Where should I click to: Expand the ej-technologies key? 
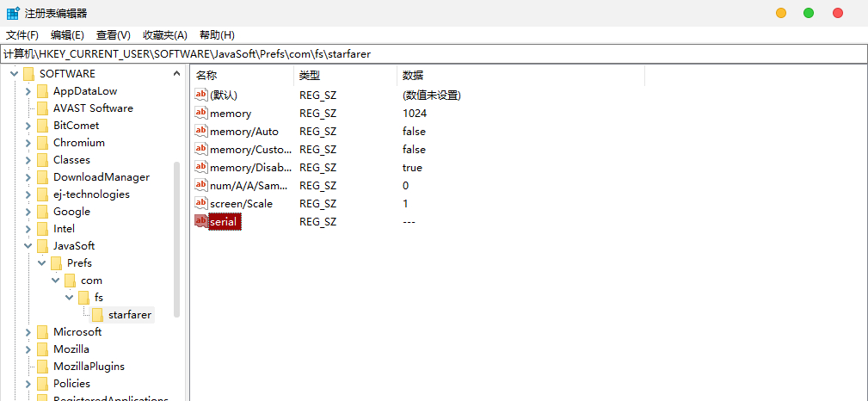28,194
